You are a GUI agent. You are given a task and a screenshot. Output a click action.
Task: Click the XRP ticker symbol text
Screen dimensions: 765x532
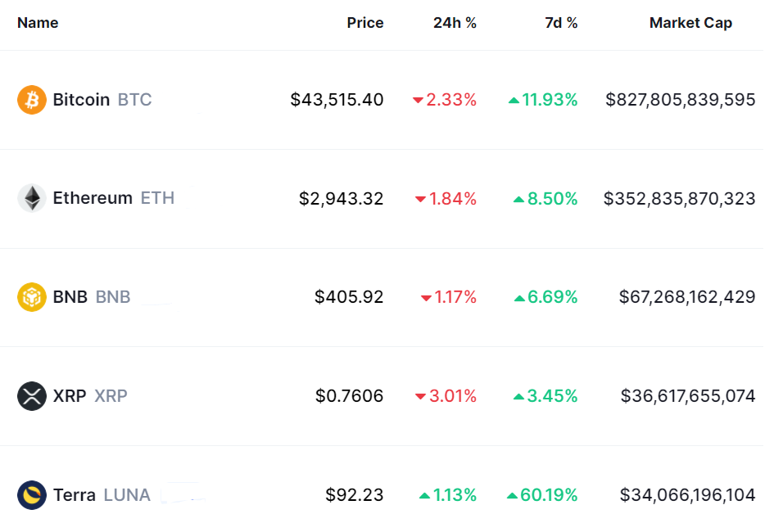click(x=111, y=396)
